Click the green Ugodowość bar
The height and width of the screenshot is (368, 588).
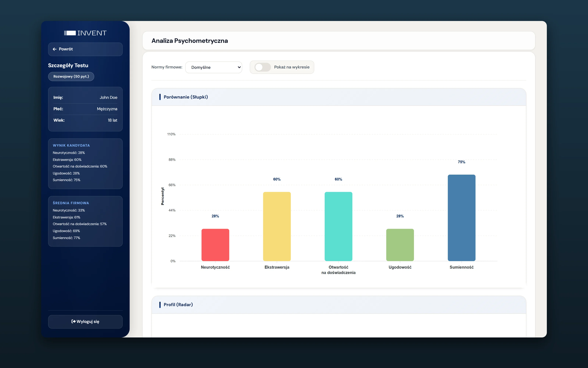[x=400, y=245]
